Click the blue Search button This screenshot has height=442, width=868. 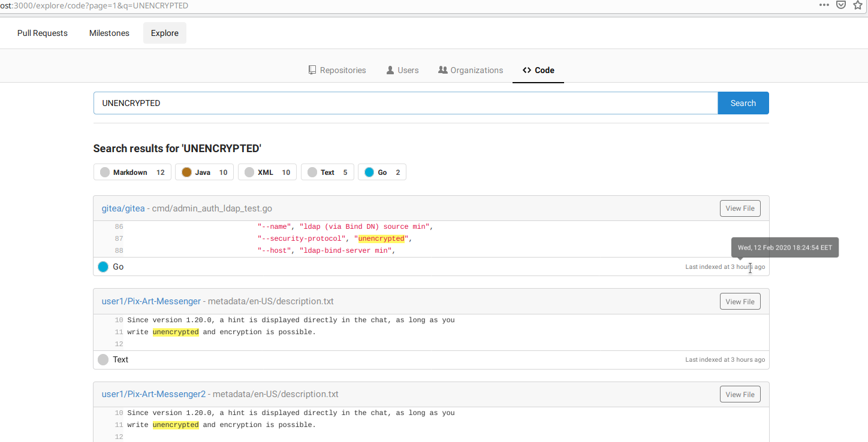tap(743, 103)
